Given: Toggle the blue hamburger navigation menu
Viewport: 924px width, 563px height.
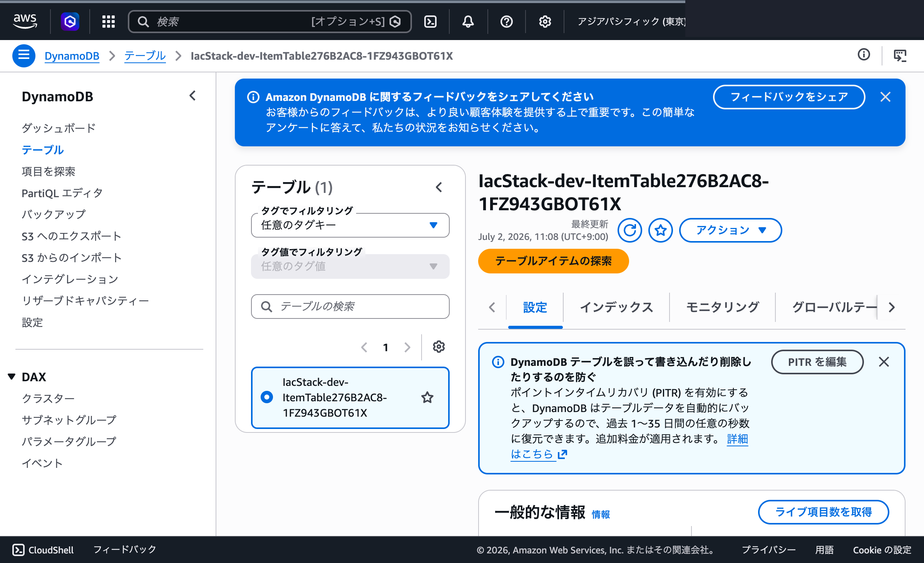Looking at the screenshot, I should 23,56.
